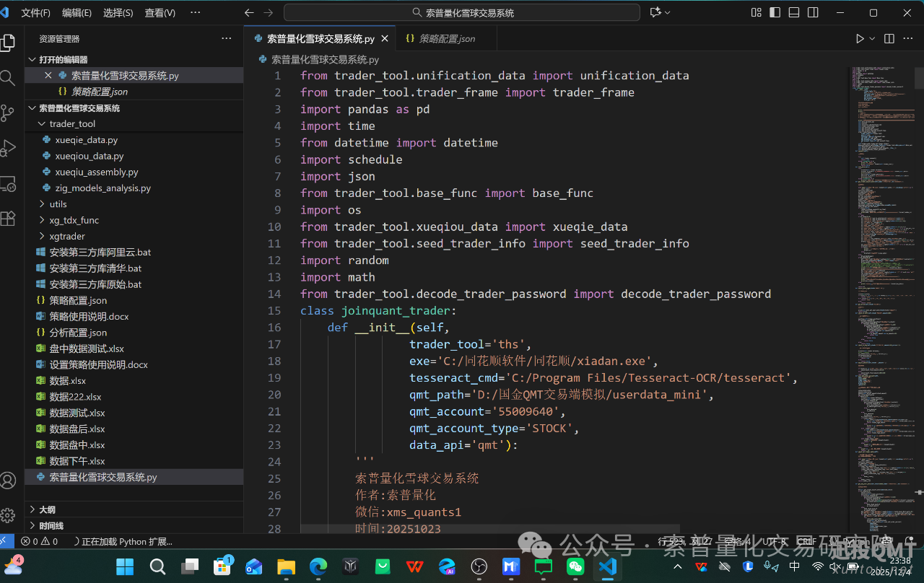The height and width of the screenshot is (583, 924).
Task: Click the command center search box
Action: (462, 13)
